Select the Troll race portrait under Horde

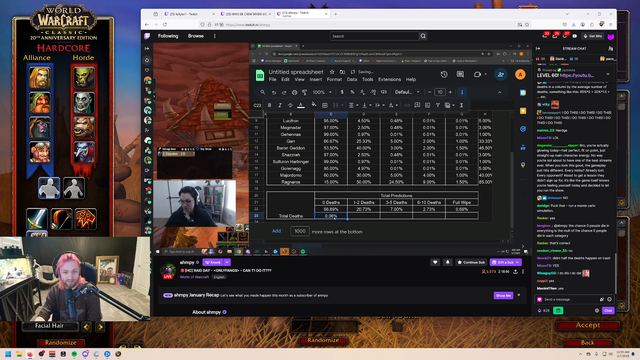[x=84, y=152]
